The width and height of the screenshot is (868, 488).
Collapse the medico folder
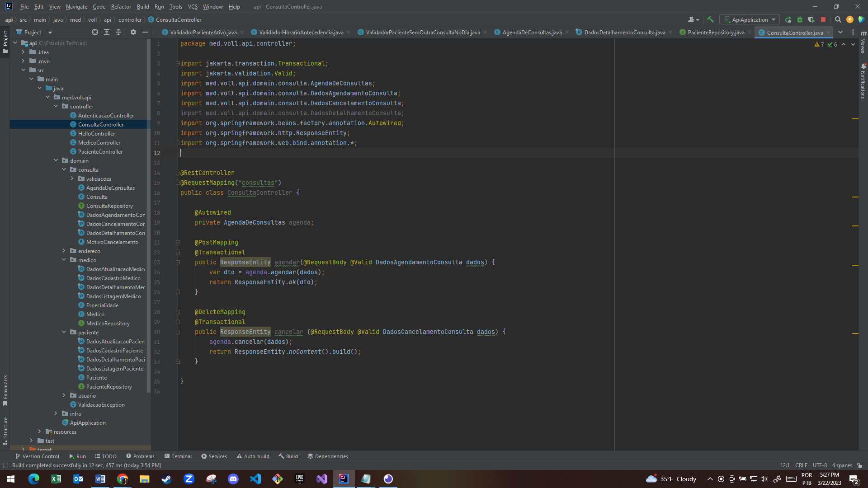point(64,260)
